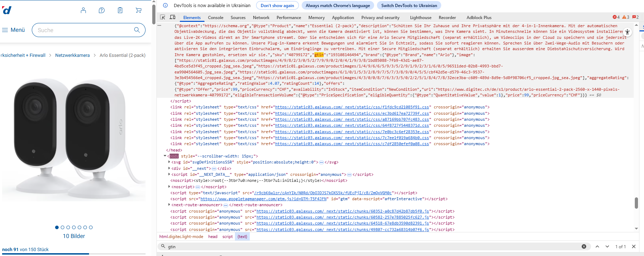Image resolution: width=644 pixels, height=256 pixels.
Task: Click the DevTools language info icon
Action: pos(165,5)
